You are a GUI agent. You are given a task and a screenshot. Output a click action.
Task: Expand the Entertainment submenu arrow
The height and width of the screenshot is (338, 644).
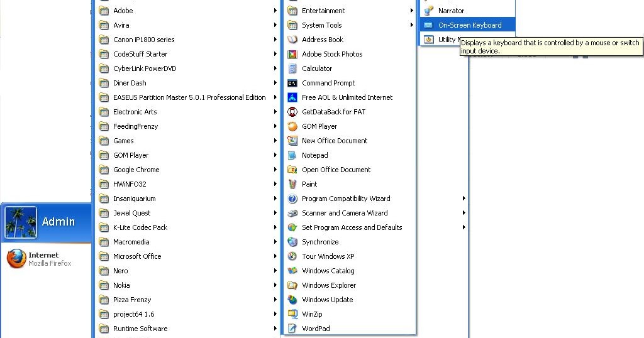411,11
